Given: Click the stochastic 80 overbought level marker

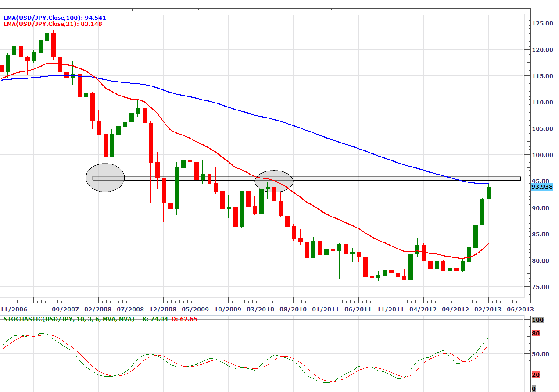Looking at the screenshot, I should [536, 334].
